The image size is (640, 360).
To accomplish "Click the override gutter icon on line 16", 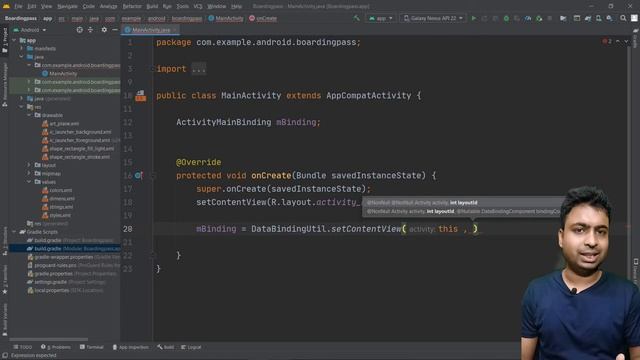I will (138, 176).
